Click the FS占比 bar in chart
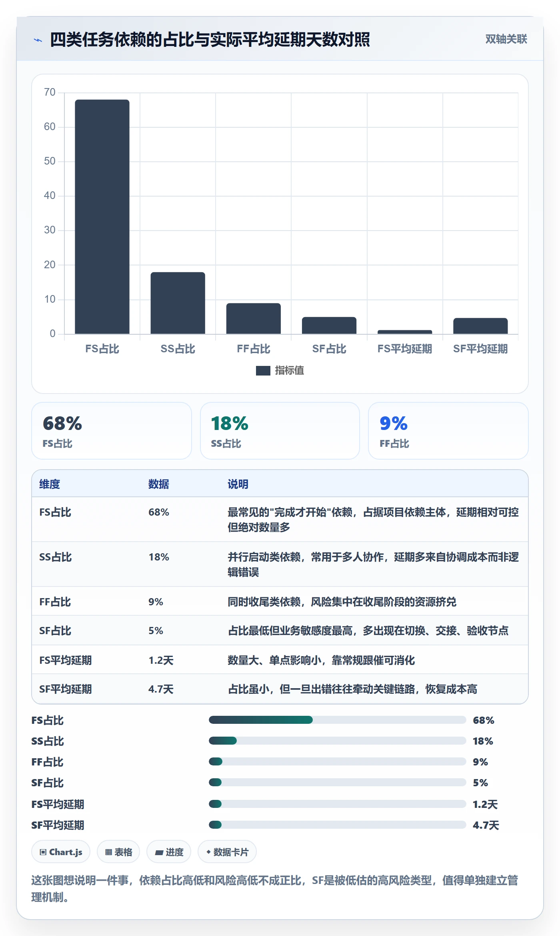Screen dimensions: 560x936 (102, 217)
